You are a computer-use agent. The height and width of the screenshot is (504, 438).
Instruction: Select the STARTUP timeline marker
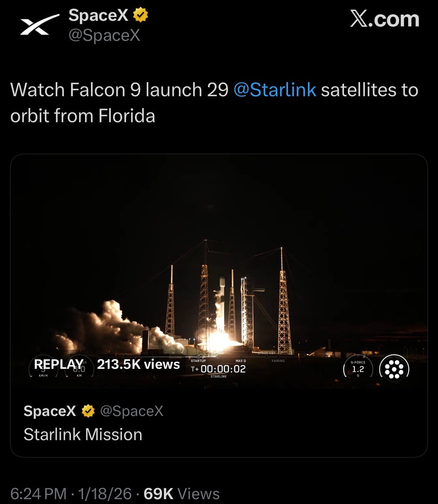pyautogui.click(x=198, y=361)
